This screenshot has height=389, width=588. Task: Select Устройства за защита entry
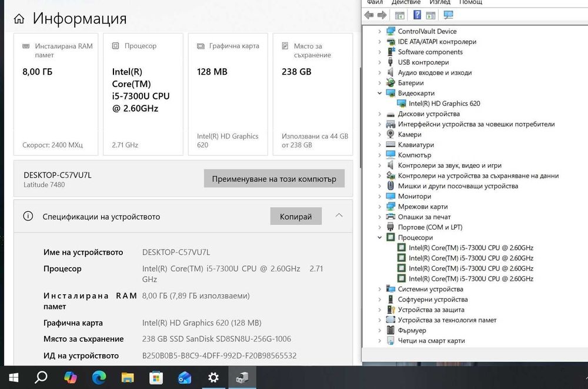(x=431, y=310)
